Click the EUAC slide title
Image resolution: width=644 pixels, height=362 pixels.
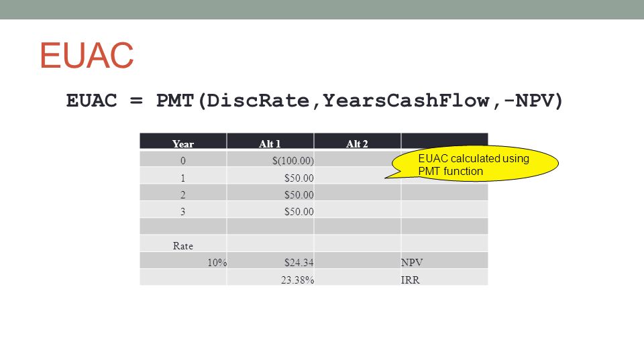pos(87,56)
